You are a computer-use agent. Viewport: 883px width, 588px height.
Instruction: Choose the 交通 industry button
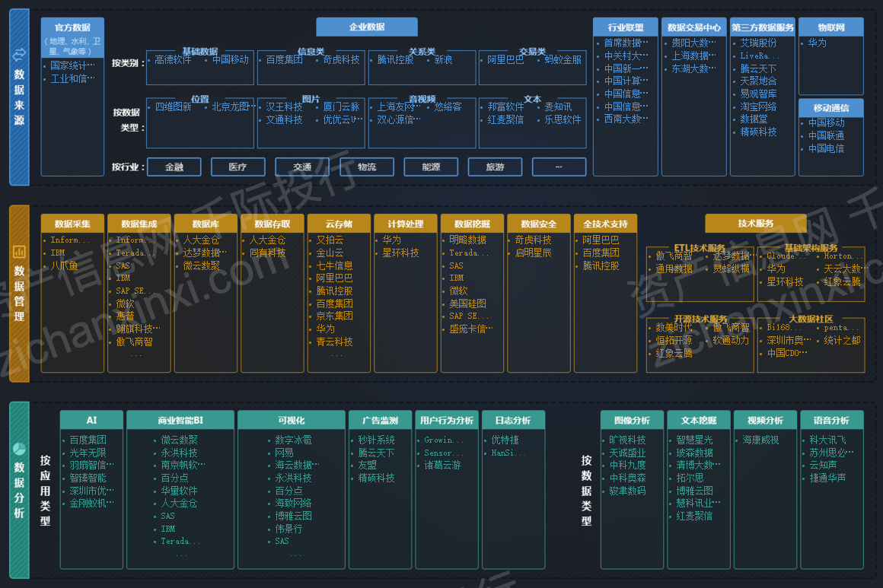point(302,167)
